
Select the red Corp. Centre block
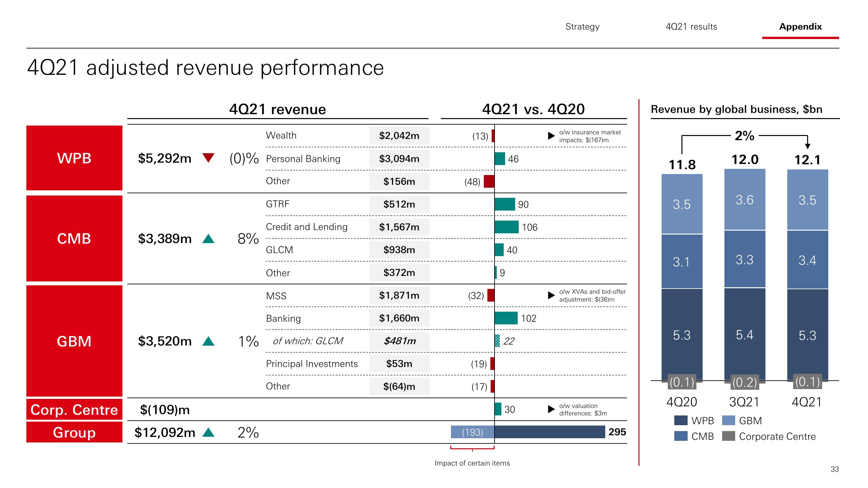74,410
